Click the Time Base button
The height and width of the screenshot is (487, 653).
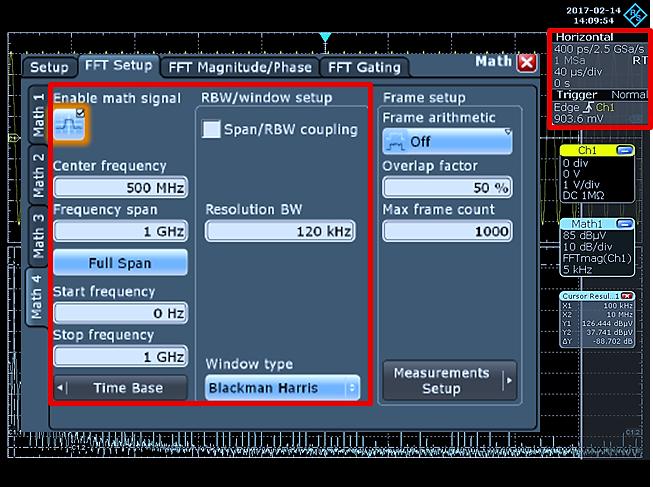coord(120,388)
